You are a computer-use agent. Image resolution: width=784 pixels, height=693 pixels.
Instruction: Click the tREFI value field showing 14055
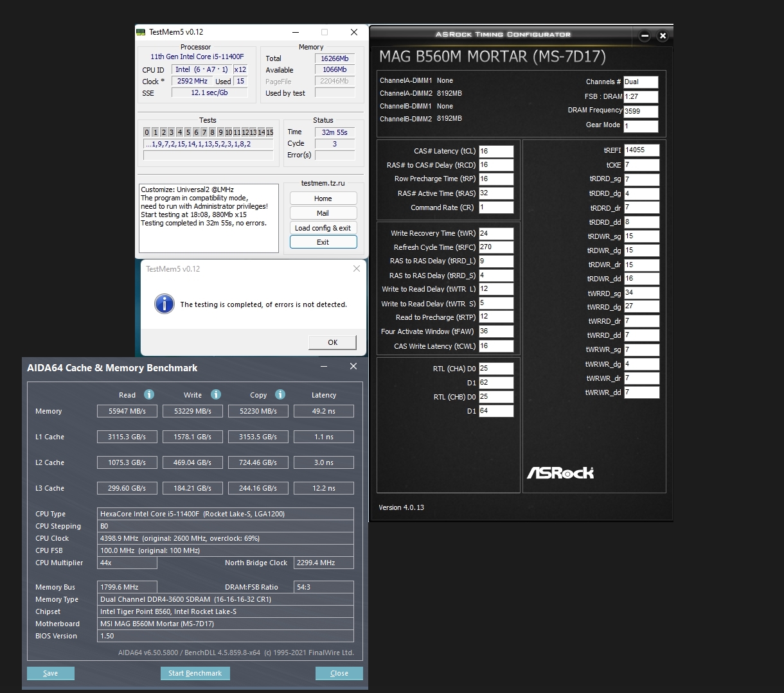(641, 150)
